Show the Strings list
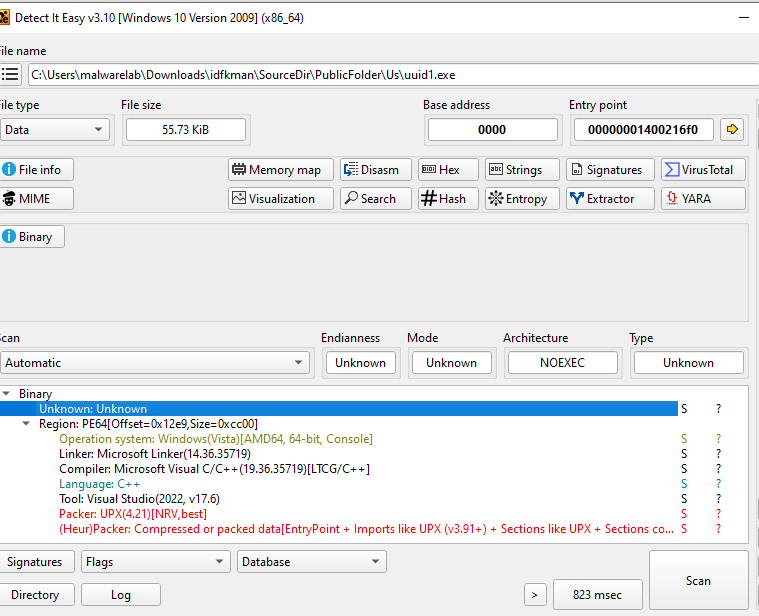The image size is (759, 616). [518, 170]
